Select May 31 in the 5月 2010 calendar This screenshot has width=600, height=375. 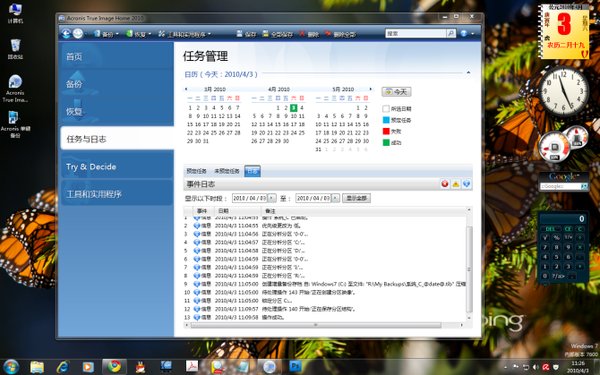point(318,149)
